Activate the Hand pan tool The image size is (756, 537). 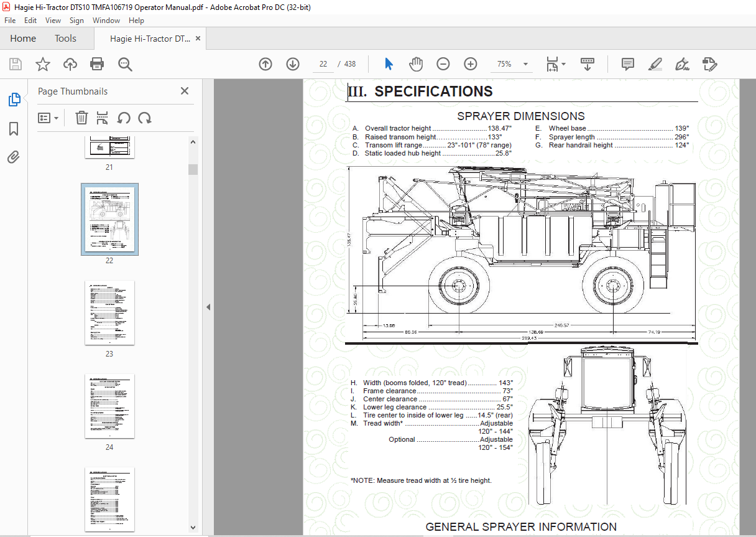point(416,64)
